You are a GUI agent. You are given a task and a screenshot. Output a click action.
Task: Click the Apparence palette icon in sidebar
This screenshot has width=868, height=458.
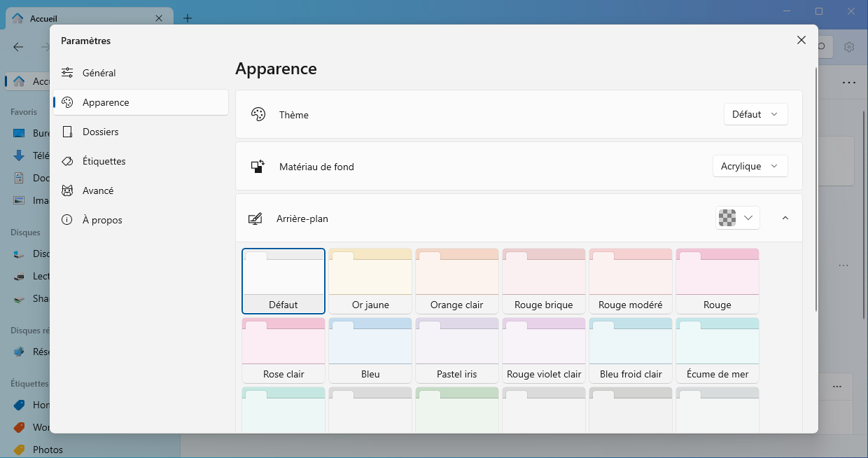click(67, 102)
